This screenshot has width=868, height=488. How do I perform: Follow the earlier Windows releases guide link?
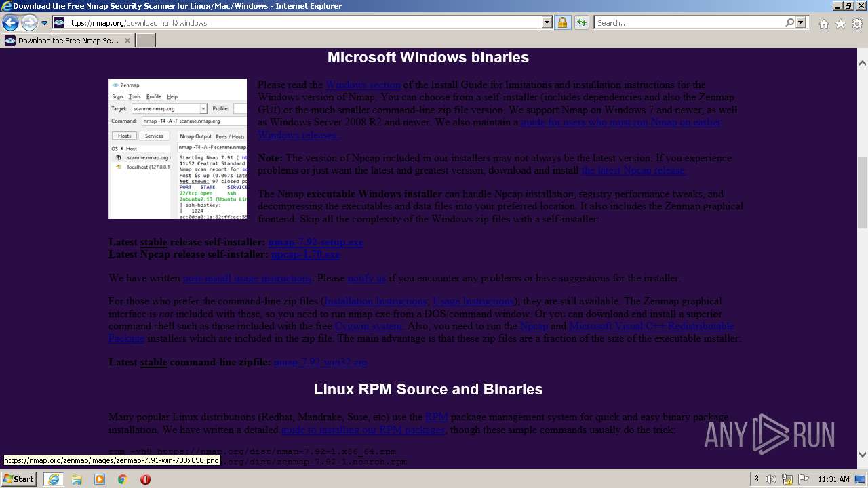tap(489, 129)
